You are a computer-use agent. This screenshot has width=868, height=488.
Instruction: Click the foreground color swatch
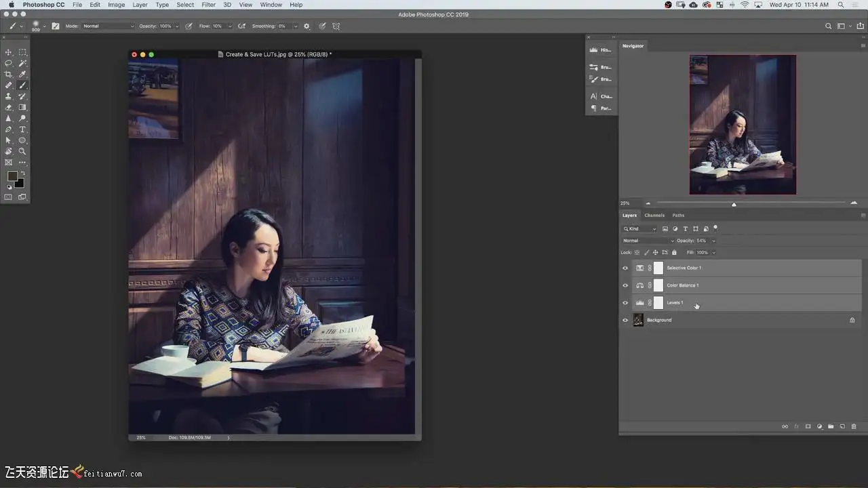tap(12, 176)
